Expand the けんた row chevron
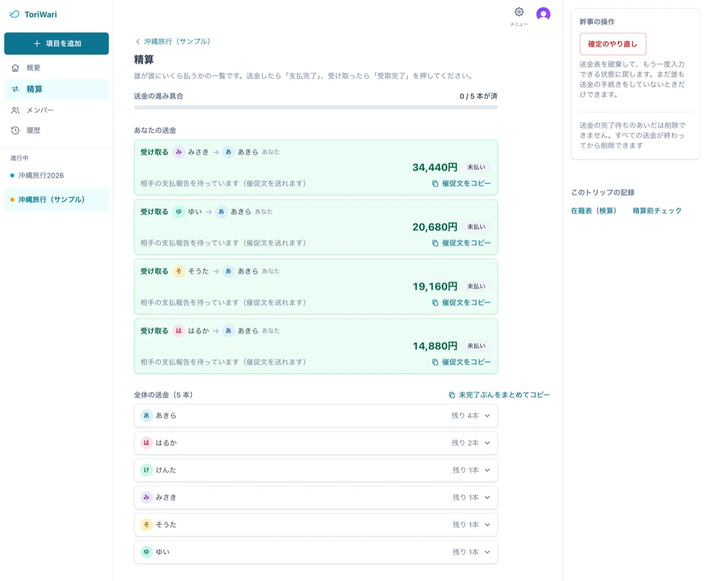The image size is (728, 581). pos(487,471)
